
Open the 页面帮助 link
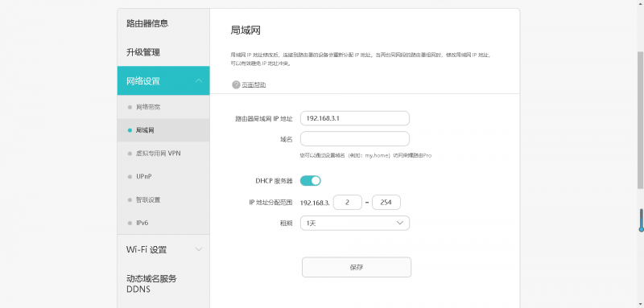254,85
